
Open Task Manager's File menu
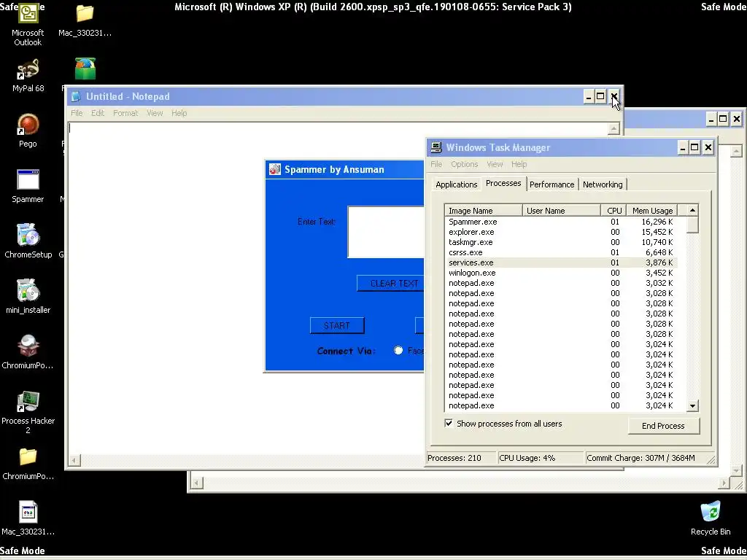coord(436,164)
